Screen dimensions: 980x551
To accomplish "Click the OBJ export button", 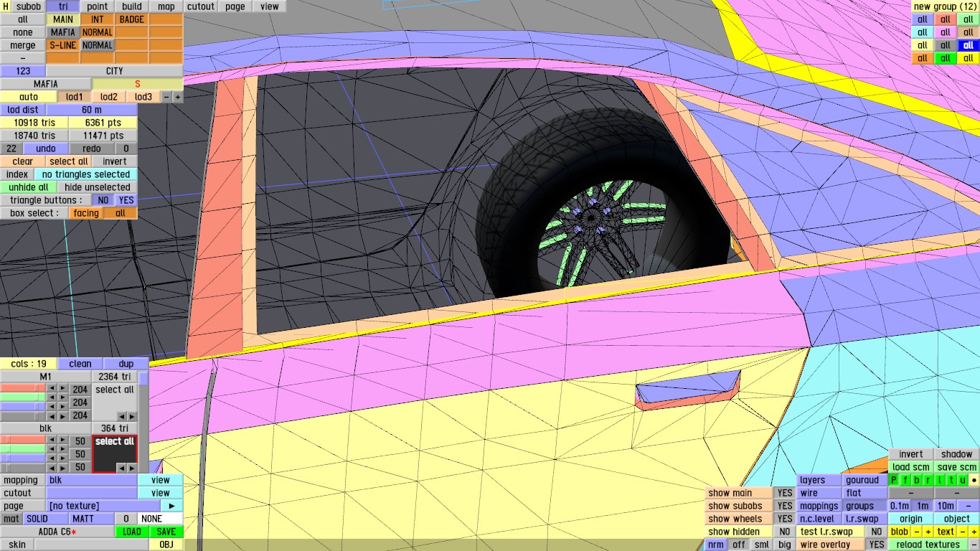I will click(166, 545).
